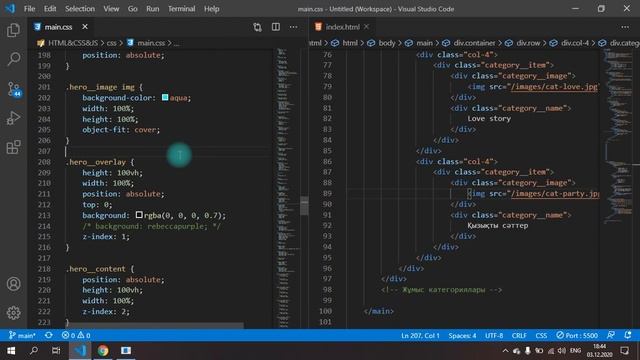Image resolution: width=640 pixels, height=360 pixels.
Task: Change indentation via Spaces: 4
Action: (462, 335)
